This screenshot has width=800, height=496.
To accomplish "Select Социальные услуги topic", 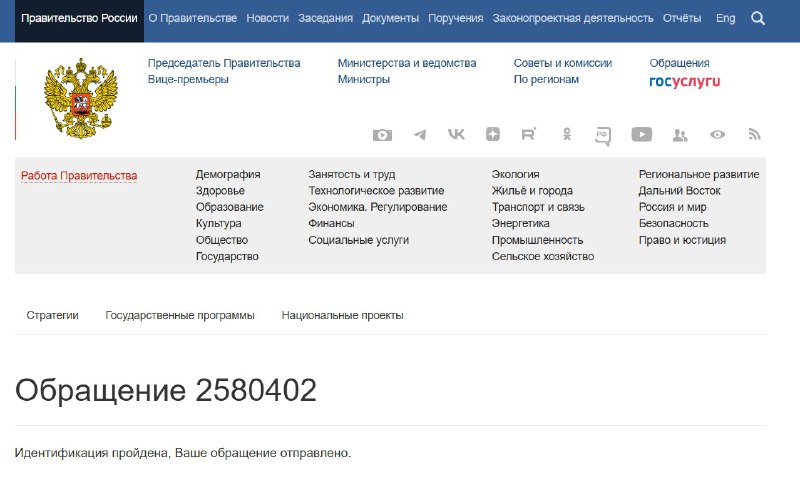I will (x=358, y=240).
